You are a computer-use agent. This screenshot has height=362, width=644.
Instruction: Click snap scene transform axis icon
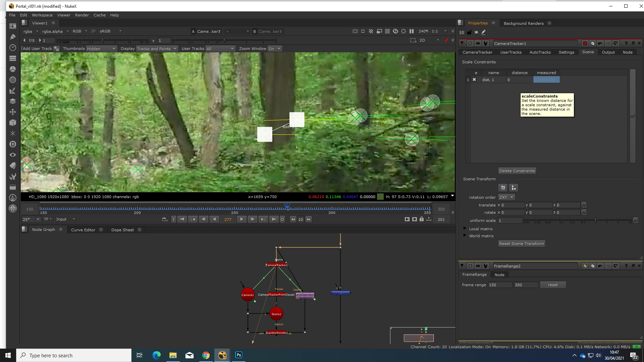coord(514,188)
